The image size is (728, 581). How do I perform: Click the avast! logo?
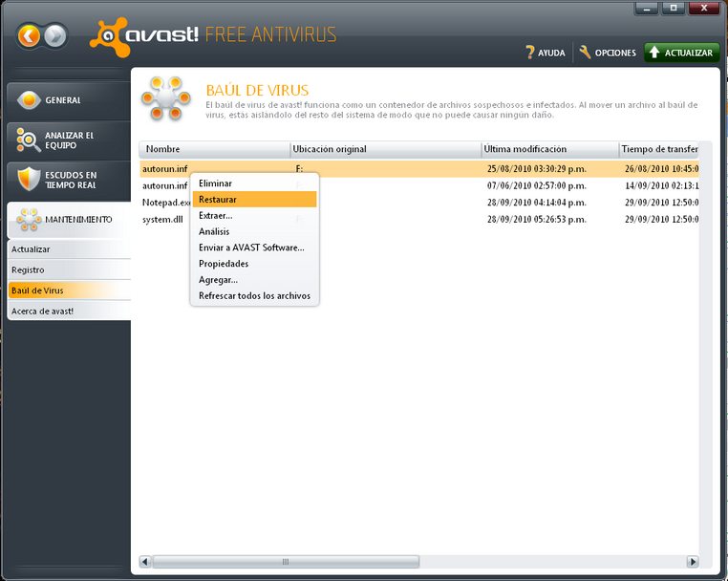pos(144,36)
